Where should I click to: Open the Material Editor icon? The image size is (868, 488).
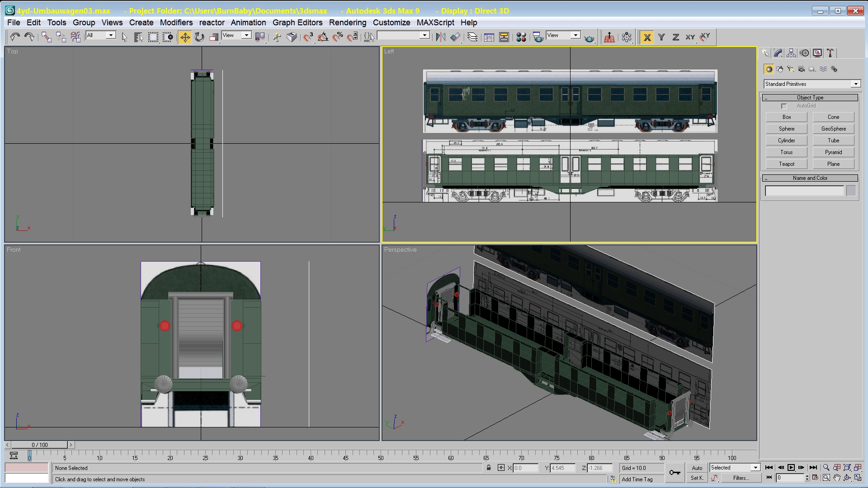point(521,37)
